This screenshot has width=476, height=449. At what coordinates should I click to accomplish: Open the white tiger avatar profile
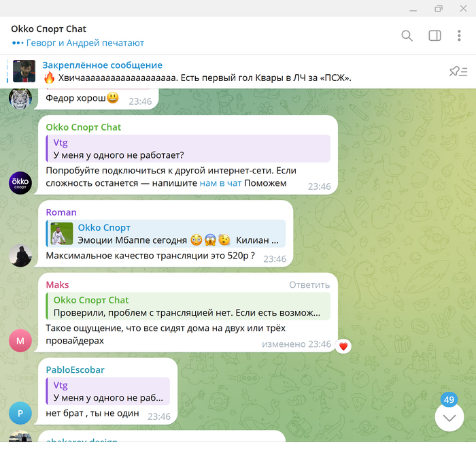pyautogui.click(x=20, y=98)
